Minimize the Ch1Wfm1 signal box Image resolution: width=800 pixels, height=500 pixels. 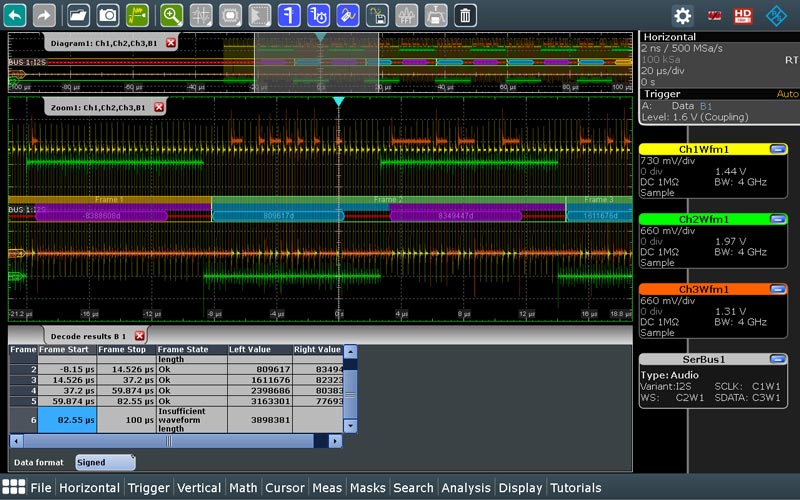[x=777, y=149]
